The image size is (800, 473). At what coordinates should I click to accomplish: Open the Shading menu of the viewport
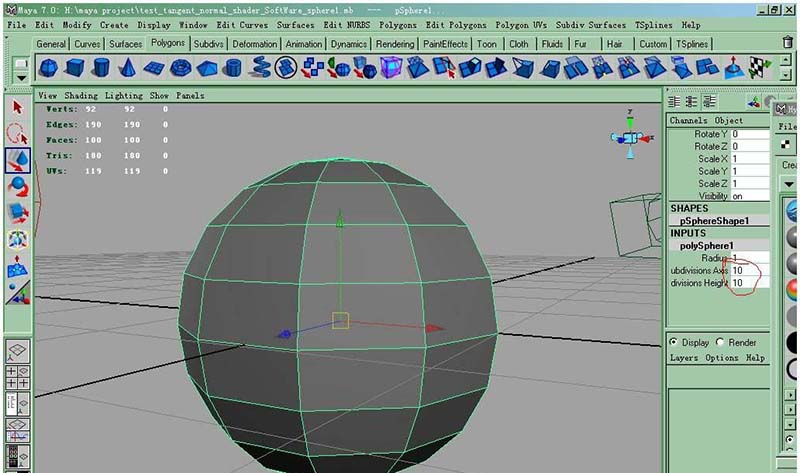click(81, 95)
